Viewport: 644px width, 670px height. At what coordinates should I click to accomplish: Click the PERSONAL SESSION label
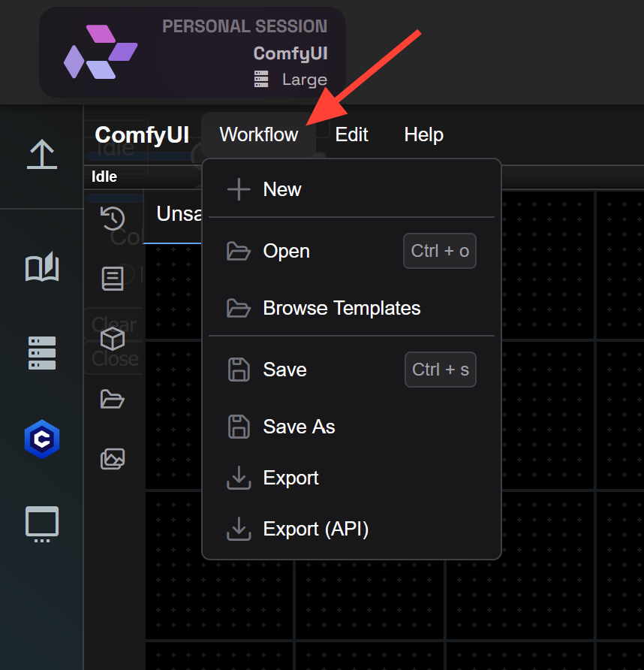click(245, 26)
